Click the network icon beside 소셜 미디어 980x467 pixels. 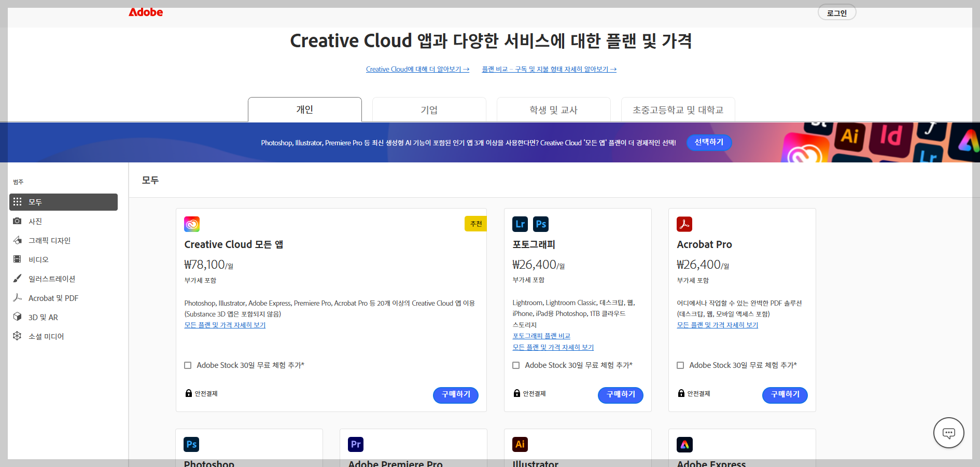pos(18,336)
